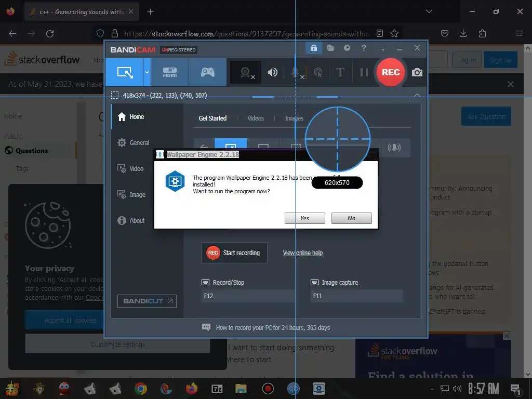Open Firefox downloads panel

click(x=463, y=33)
